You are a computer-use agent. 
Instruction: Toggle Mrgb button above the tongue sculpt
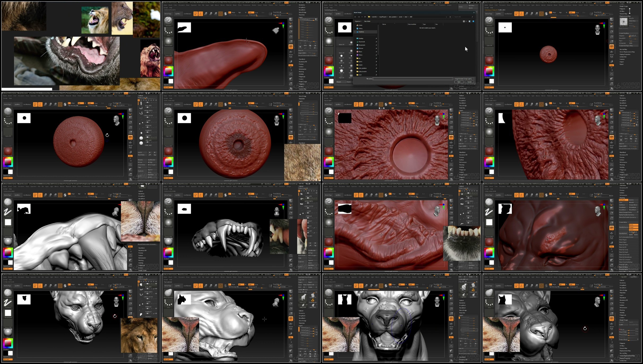pyautogui.click(x=233, y=12)
